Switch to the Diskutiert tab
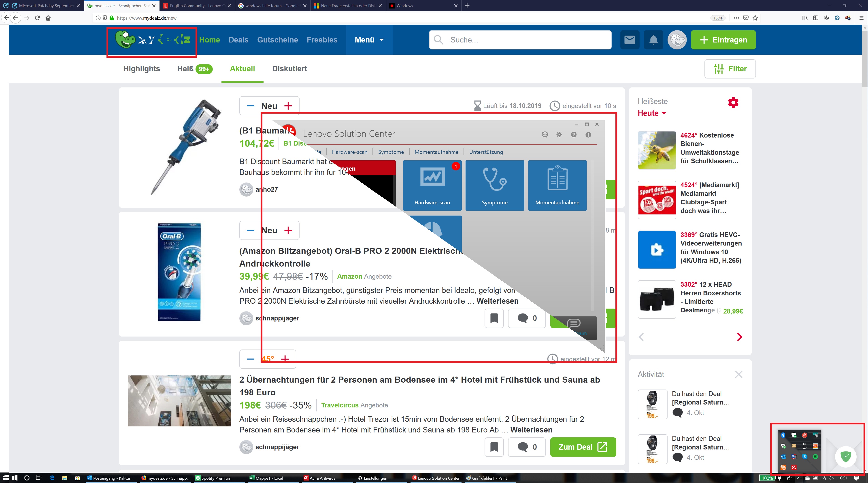This screenshot has height=483, width=868. (x=289, y=69)
